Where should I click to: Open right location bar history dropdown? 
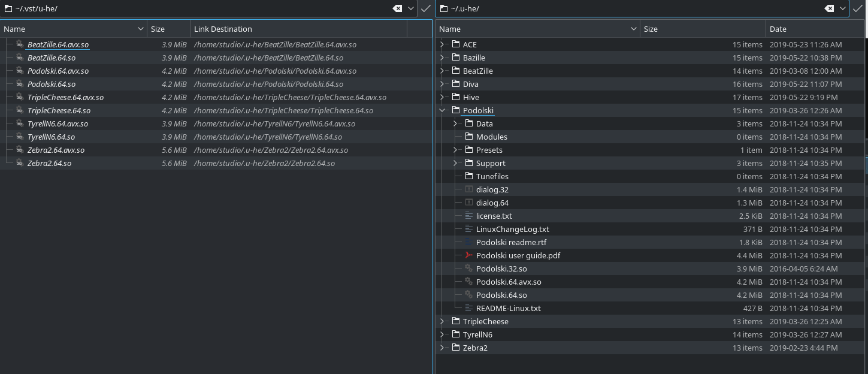(843, 8)
